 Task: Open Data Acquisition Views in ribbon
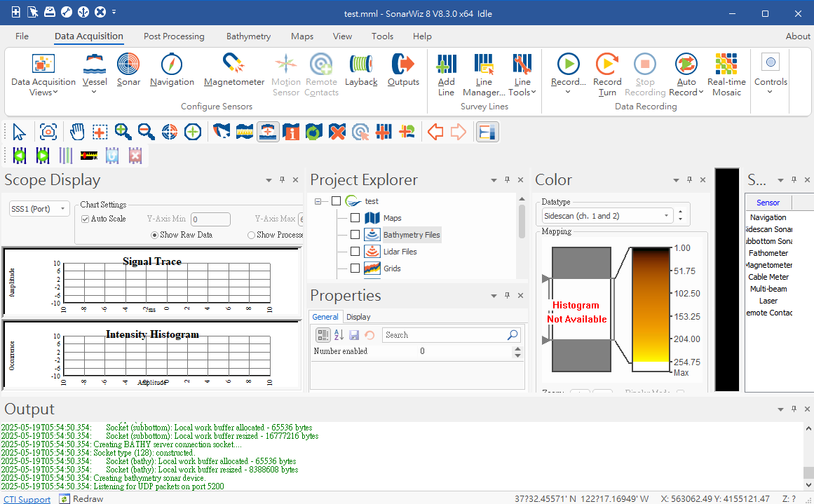point(43,75)
